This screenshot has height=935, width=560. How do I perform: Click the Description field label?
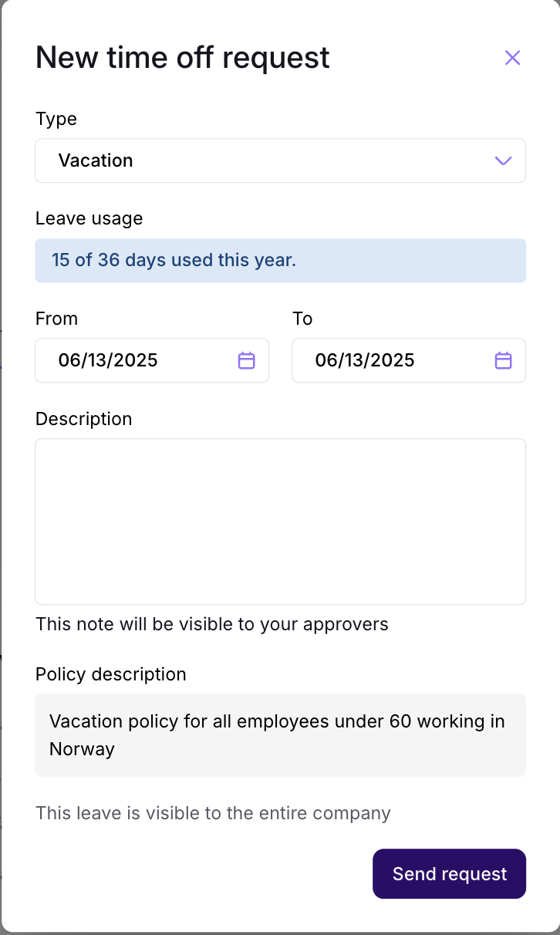tap(84, 419)
